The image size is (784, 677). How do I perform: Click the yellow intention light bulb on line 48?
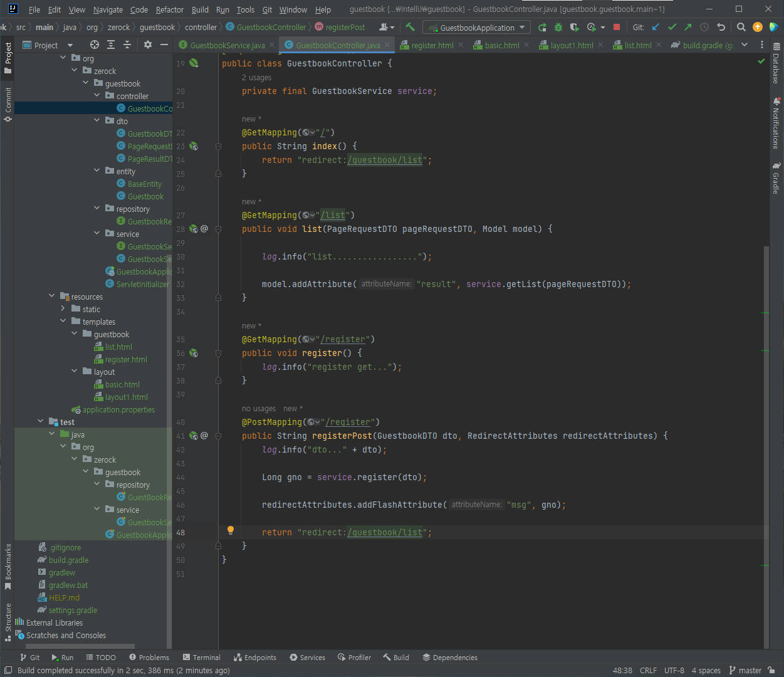coord(231,530)
